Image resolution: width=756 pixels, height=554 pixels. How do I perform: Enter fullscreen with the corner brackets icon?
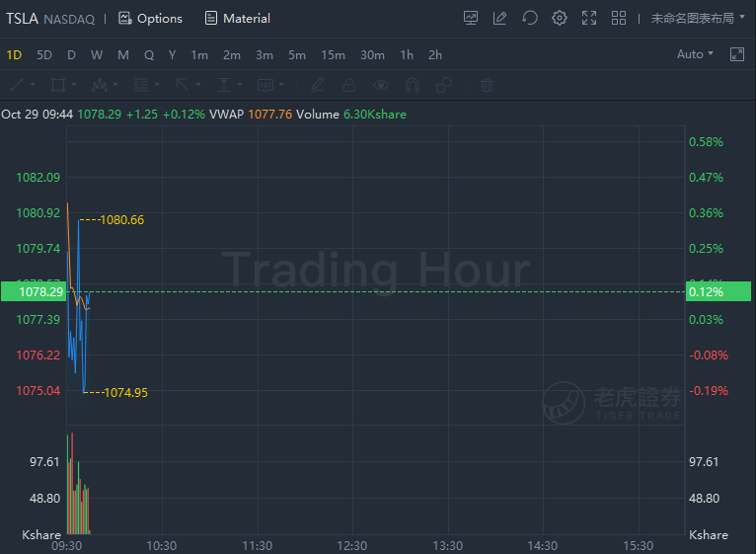click(589, 19)
